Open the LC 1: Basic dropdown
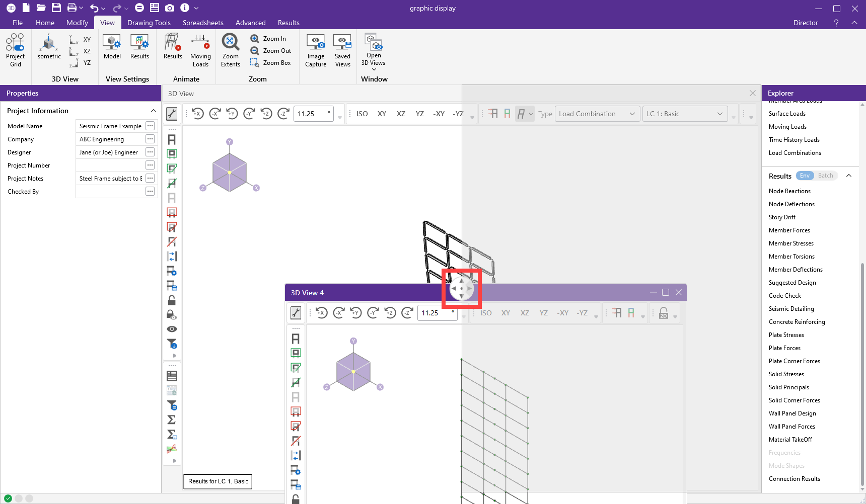This screenshot has width=866, height=504. [x=685, y=114]
